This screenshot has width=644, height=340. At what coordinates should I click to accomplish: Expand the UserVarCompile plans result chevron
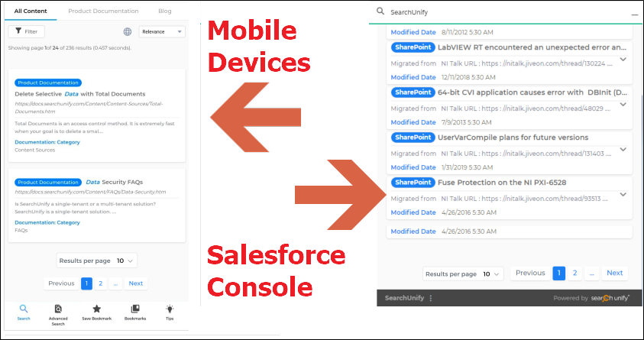click(623, 150)
